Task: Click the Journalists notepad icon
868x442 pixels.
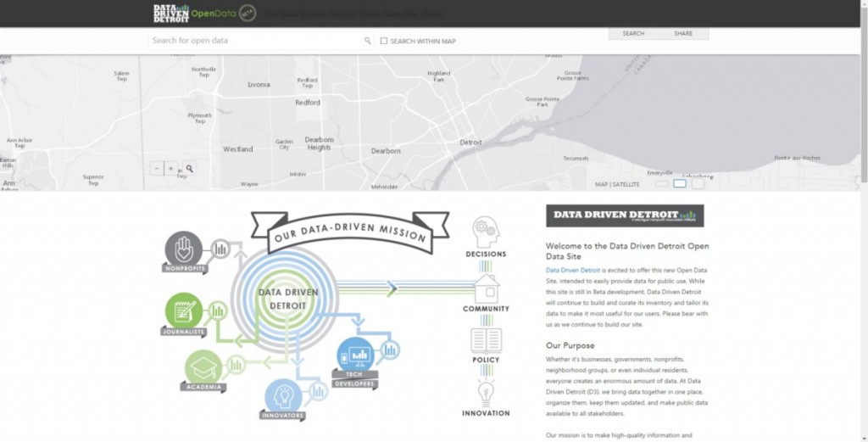Action: click(x=184, y=311)
